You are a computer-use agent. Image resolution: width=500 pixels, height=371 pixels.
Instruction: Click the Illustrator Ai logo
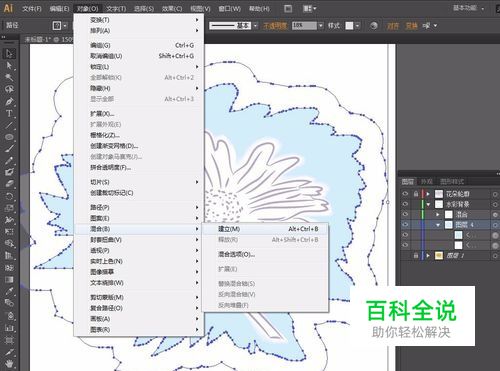pos(8,8)
